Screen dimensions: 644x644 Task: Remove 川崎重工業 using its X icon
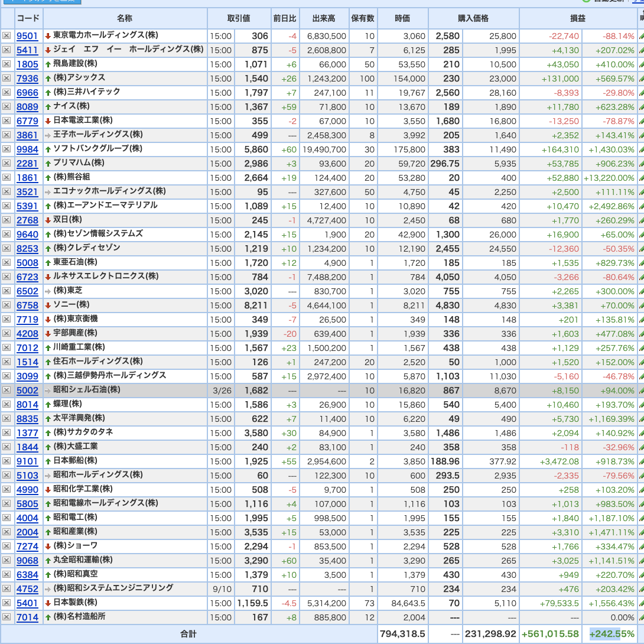pos(6,348)
